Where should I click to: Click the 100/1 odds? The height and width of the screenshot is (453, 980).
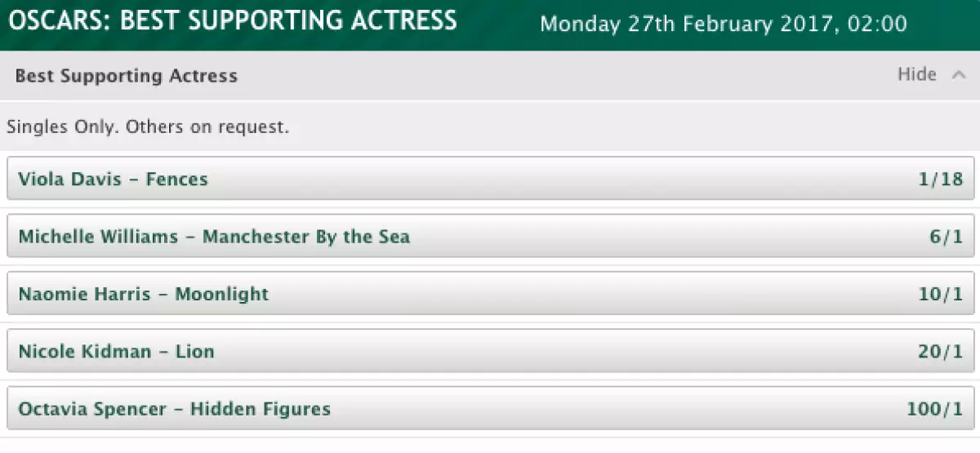pyautogui.click(x=935, y=409)
